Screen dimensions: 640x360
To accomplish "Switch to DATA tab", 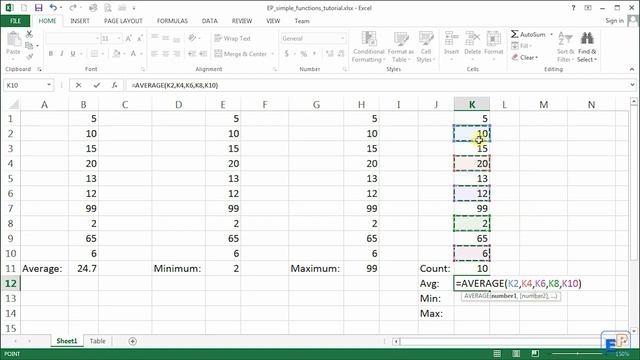I will (209, 21).
